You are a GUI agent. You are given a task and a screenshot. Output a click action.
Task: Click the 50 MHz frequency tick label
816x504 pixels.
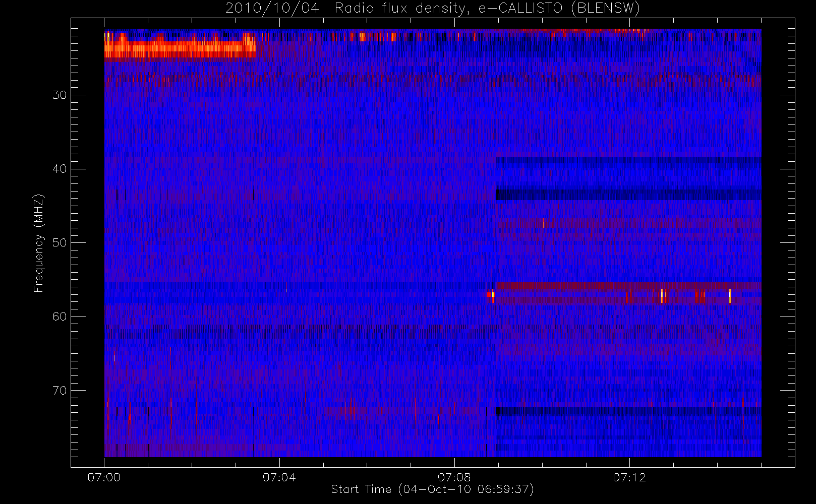[x=60, y=243]
